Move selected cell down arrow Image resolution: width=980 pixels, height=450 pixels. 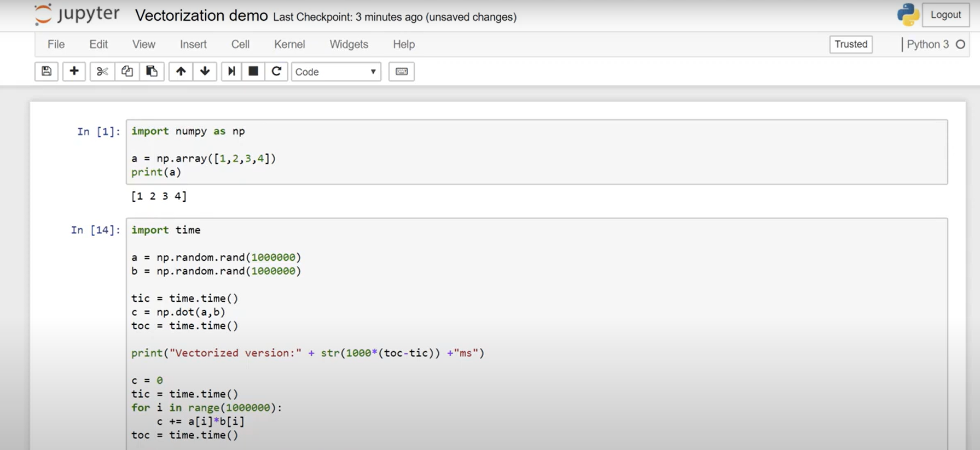[x=205, y=72]
